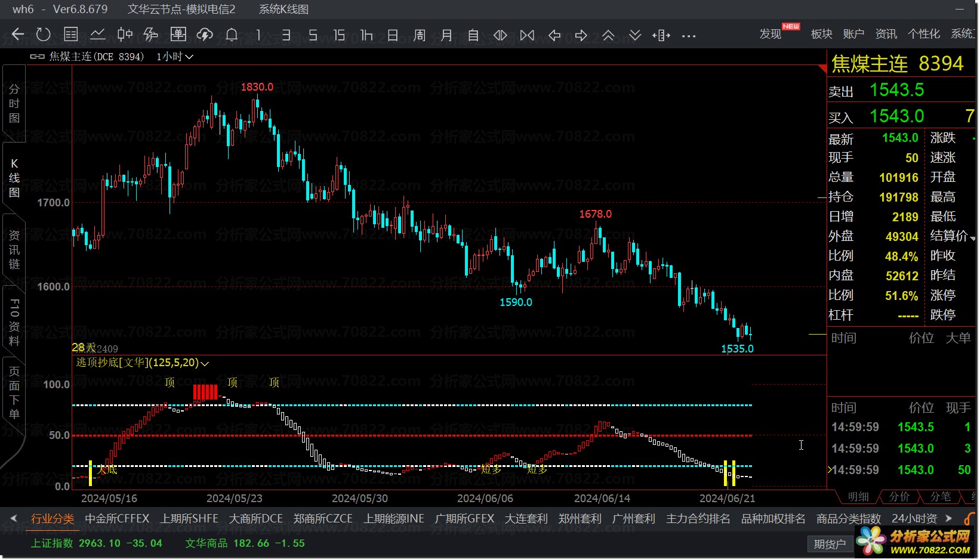This screenshot has width=980, height=560.
Task: Select the custom 自 period
Action: coord(473,35)
